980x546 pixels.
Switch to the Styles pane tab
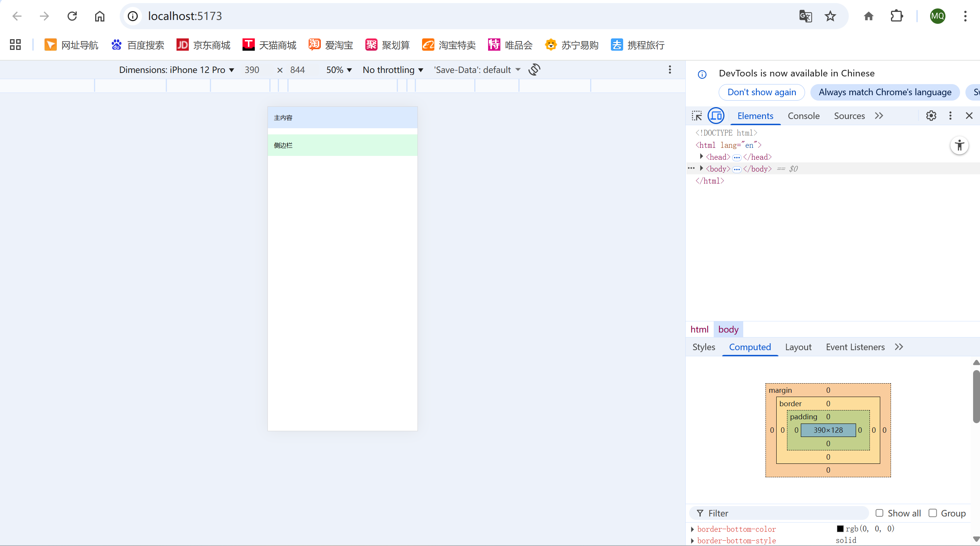click(704, 347)
